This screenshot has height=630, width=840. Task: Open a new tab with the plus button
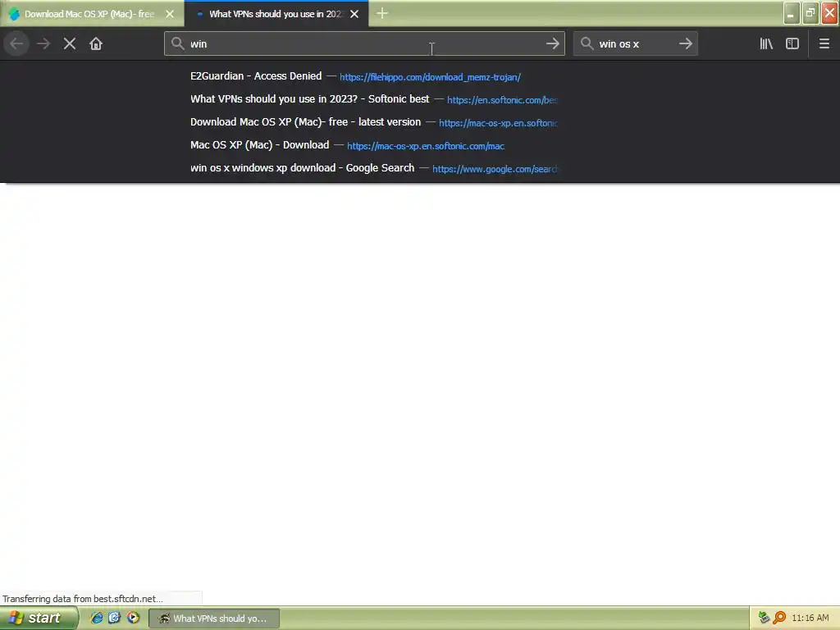pyautogui.click(x=382, y=14)
